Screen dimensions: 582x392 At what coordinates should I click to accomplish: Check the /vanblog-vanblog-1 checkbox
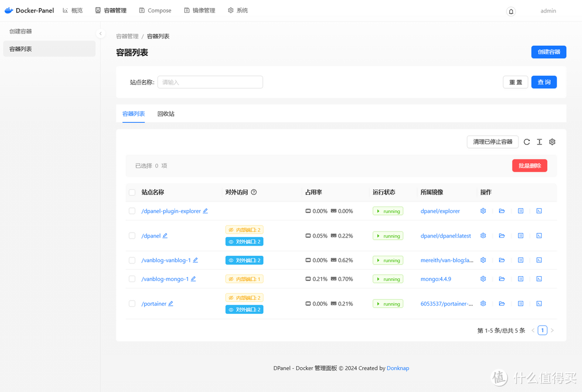click(132, 260)
